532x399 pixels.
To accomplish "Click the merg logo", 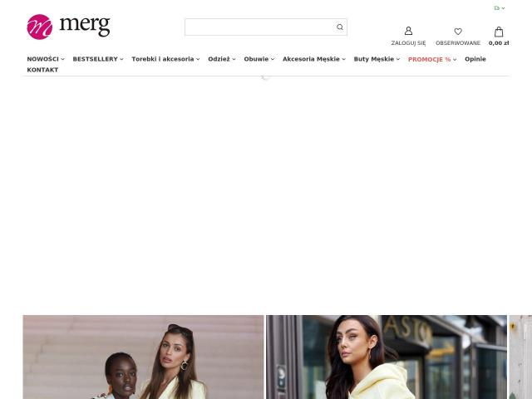I will coord(68,27).
